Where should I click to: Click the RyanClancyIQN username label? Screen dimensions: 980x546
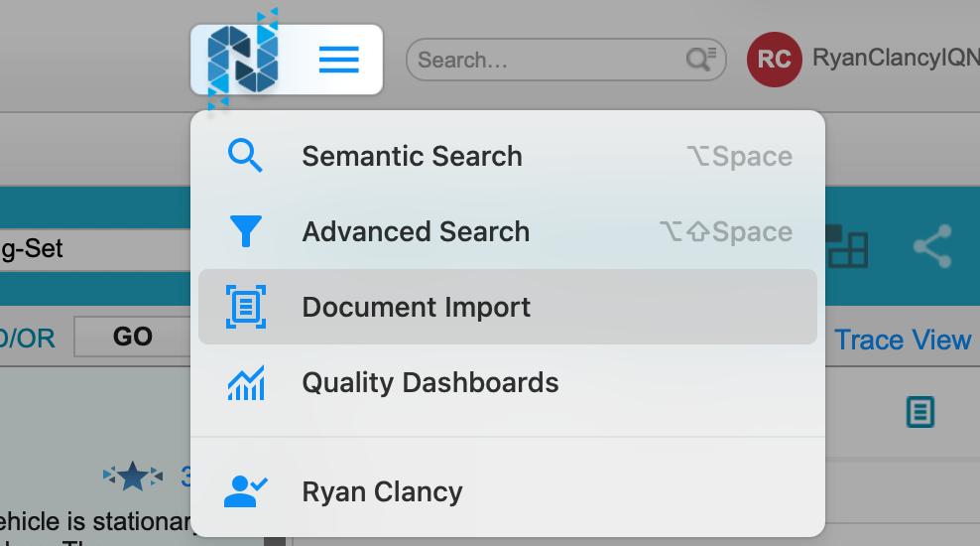coord(895,59)
